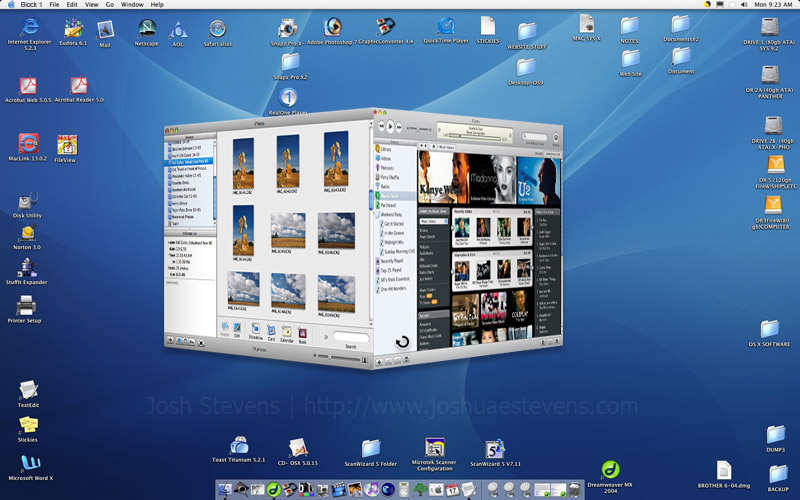
Task: Click the Kanye West banner in iTunes
Action: click(443, 177)
